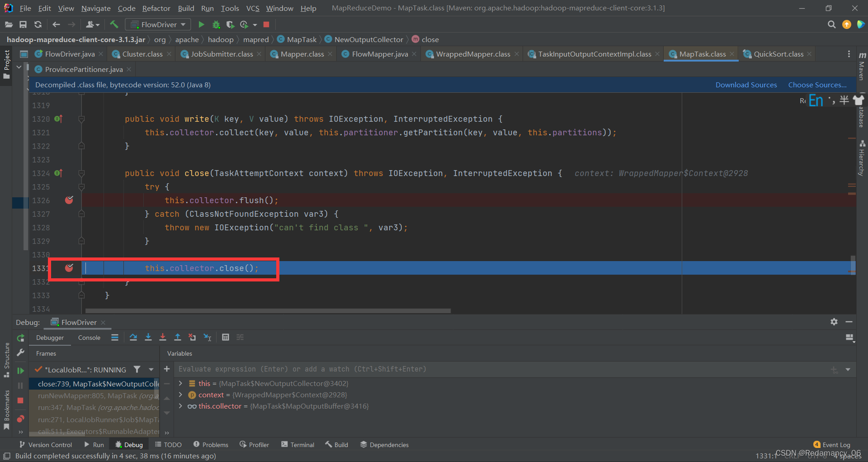Click override marker on line 1320
Screen dimensions: 868x462
click(x=58, y=119)
